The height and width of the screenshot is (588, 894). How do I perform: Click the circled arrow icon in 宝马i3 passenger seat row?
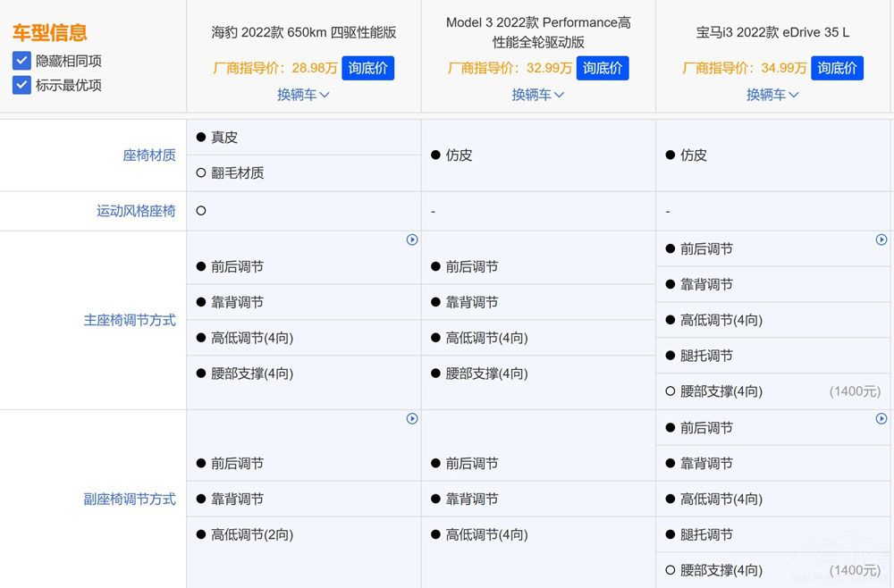pos(881,418)
